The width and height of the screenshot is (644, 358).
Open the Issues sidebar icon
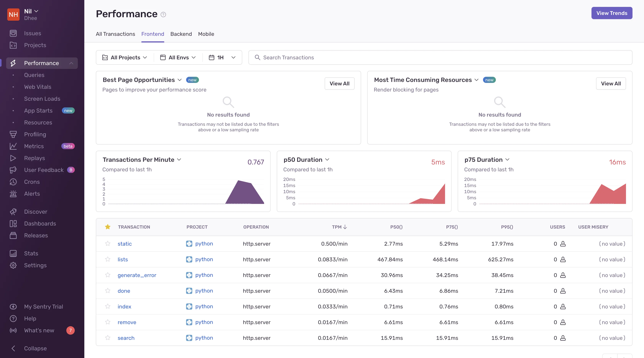13,33
